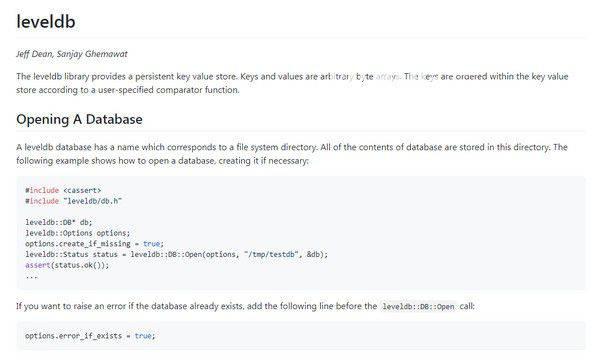Click the leveldb::Options options; line
This screenshot has width=600, height=361.
point(78,233)
